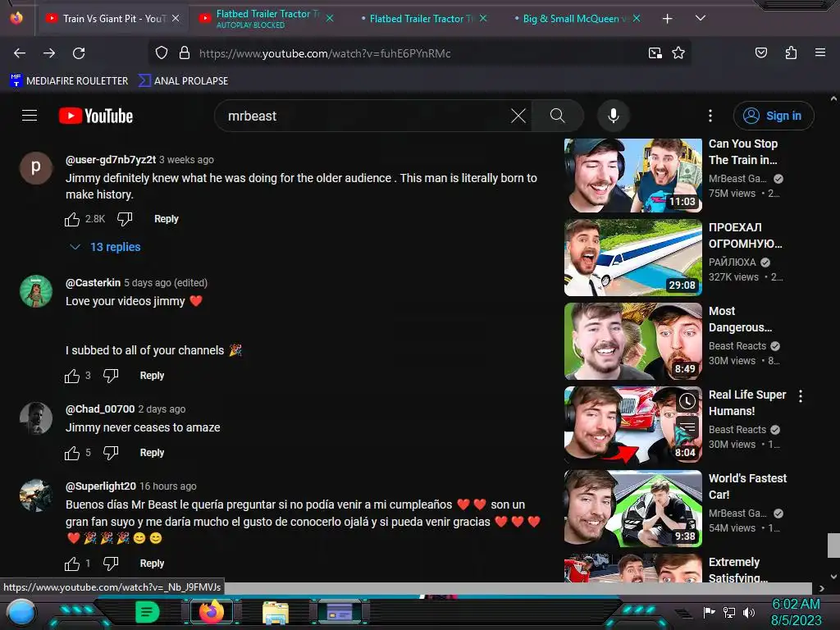Reload the current page
840x630 pixels.
click(79, 53)
